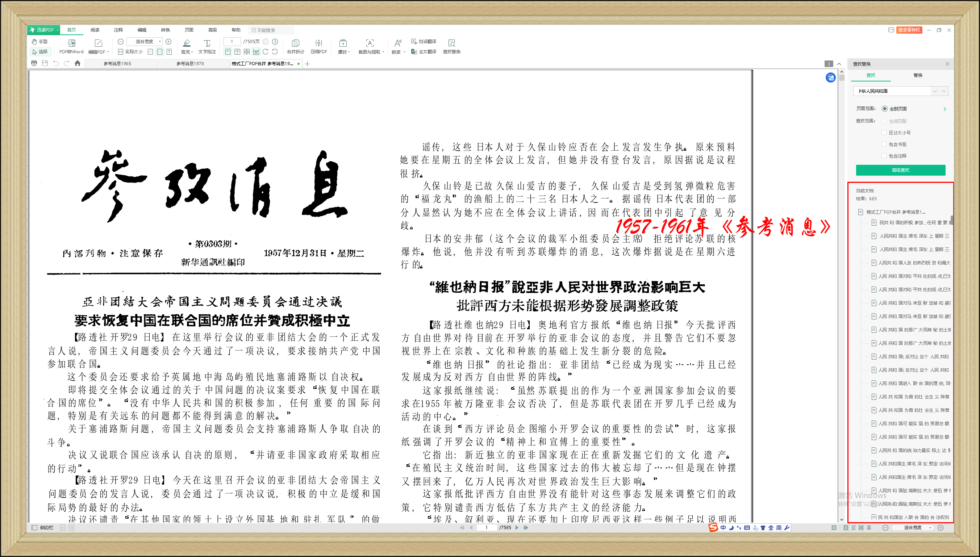Switch to the 参考消息1978 document tab
This screenshot has width=980, height=557.
click(x=190, y=63)
